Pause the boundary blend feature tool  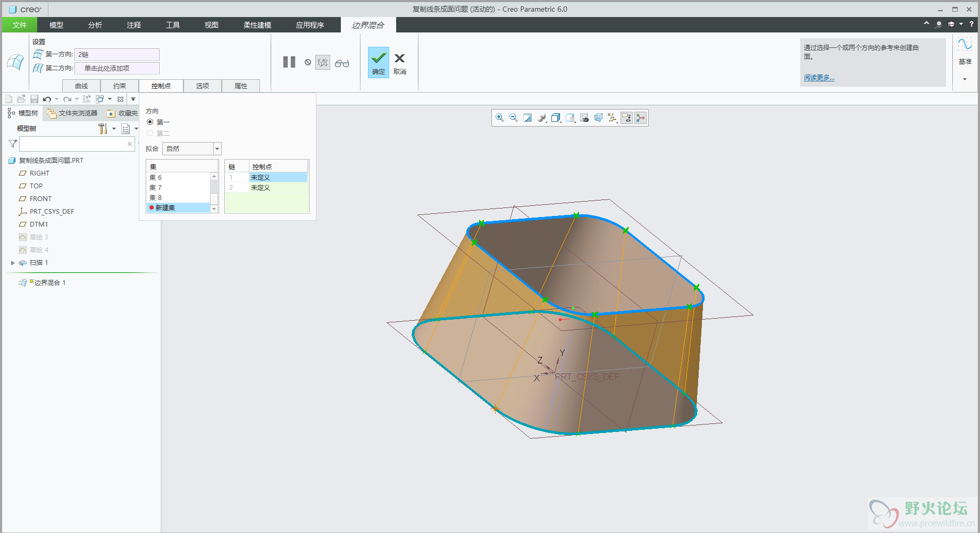(289, 62)
